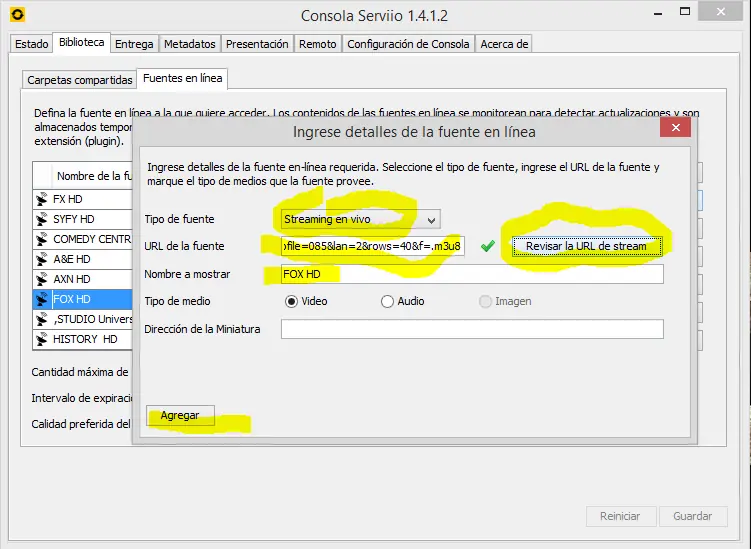Viewport: 751px width, 549px height.
Task: Switch to Carpetas compartidas subtab
Action: tap(80, 80)
